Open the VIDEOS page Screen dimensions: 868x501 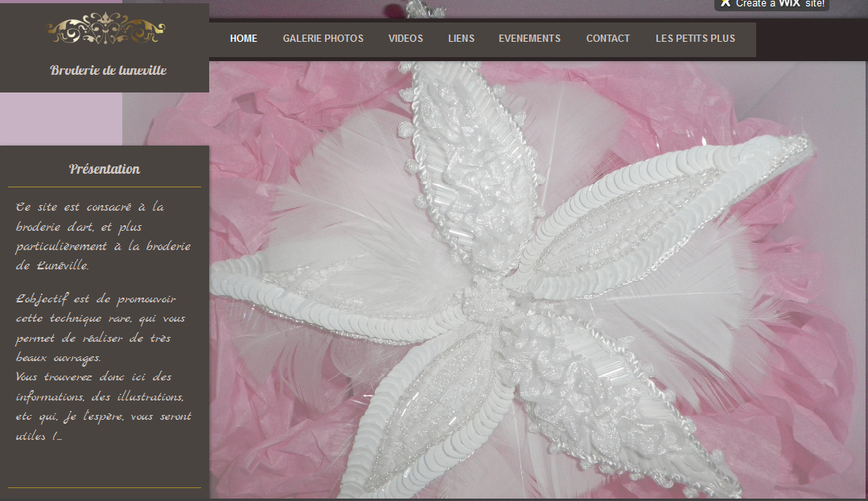pos(405,39)
